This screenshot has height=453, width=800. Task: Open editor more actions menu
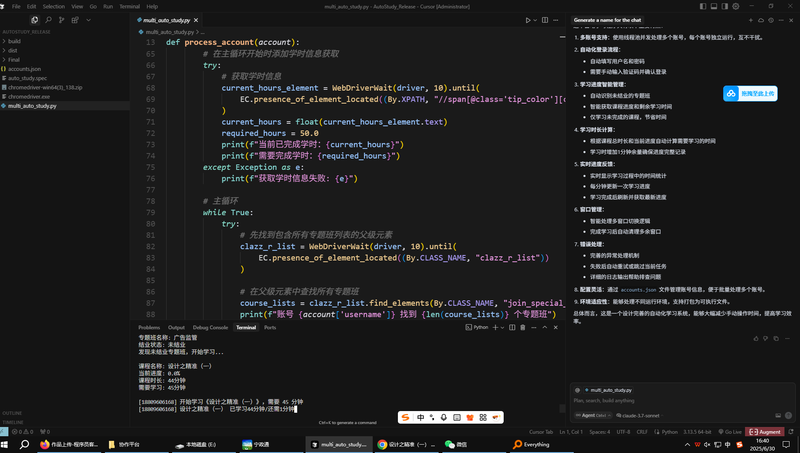click(556, 20)
